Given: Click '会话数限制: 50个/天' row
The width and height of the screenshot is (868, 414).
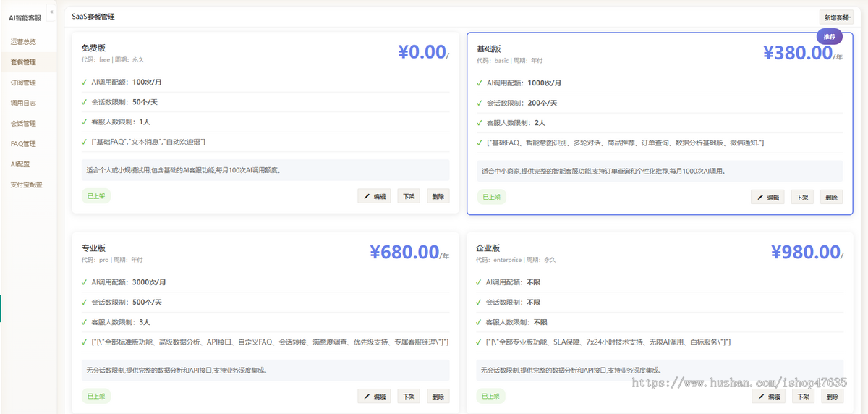Looking at the screenshot, I should tap(265, 102).
